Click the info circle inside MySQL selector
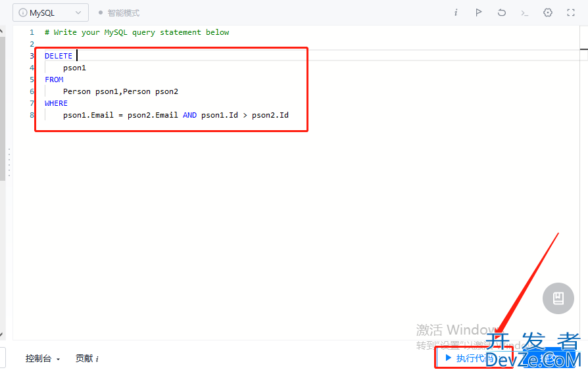The width and height of the screenshot is (588, 374). point(23,12)
